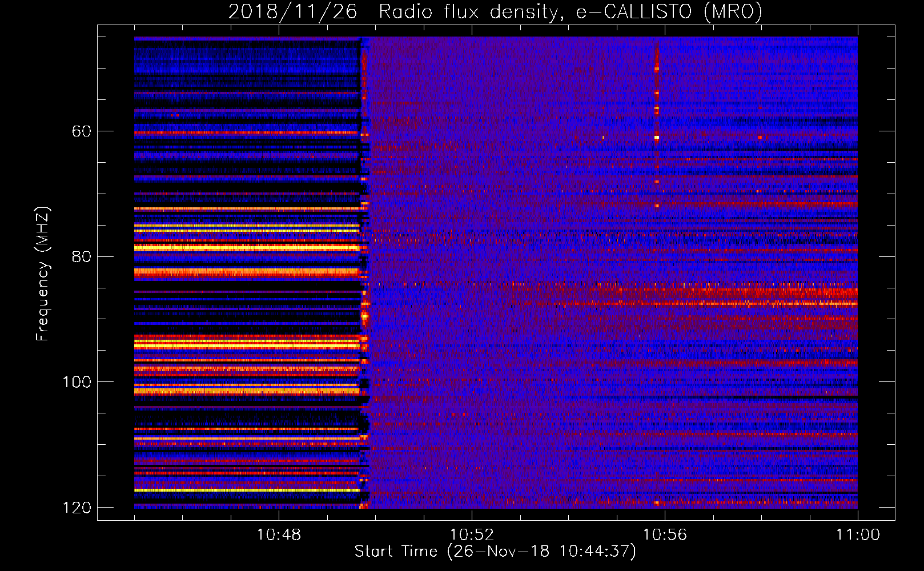
Task: Click the 80 MHz frequency tick label
Action: (x=81, y=256)
